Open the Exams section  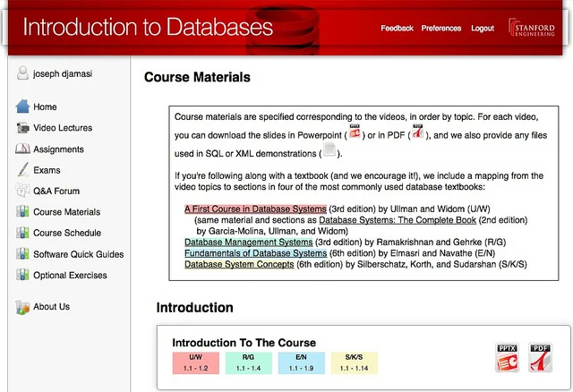pos(47,170)
